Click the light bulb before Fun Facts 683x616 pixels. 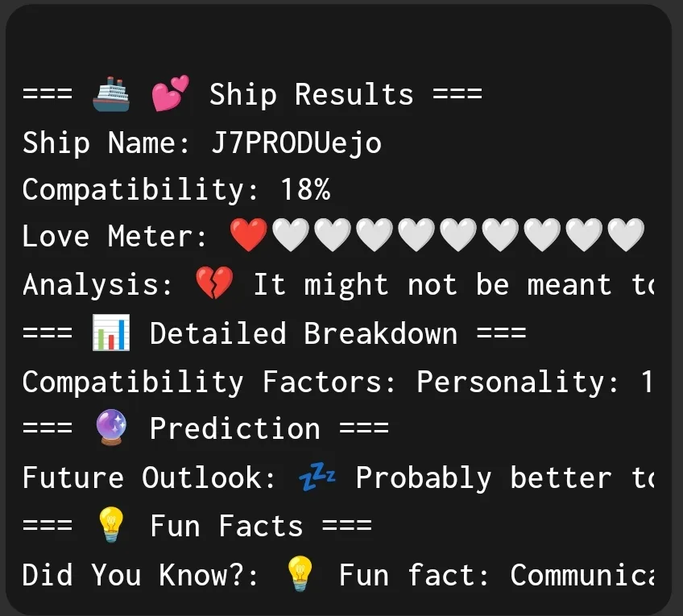(x=111, y=526)
